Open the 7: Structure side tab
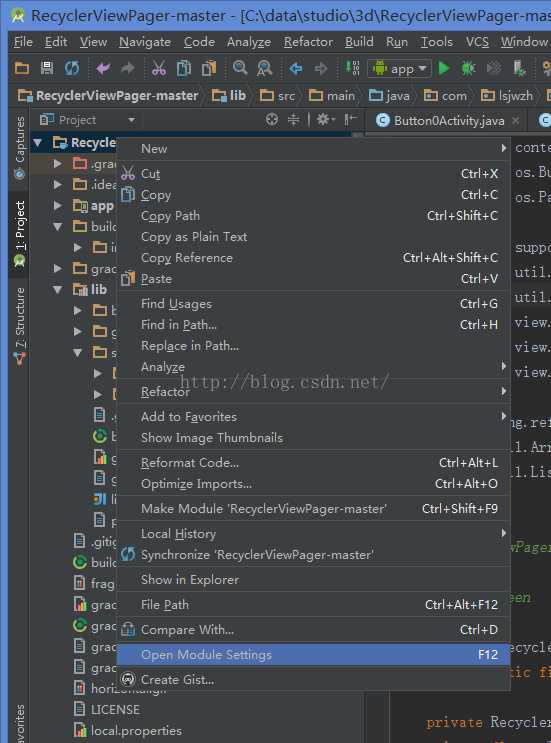551x743 pixels. click(x=19, y=326)
